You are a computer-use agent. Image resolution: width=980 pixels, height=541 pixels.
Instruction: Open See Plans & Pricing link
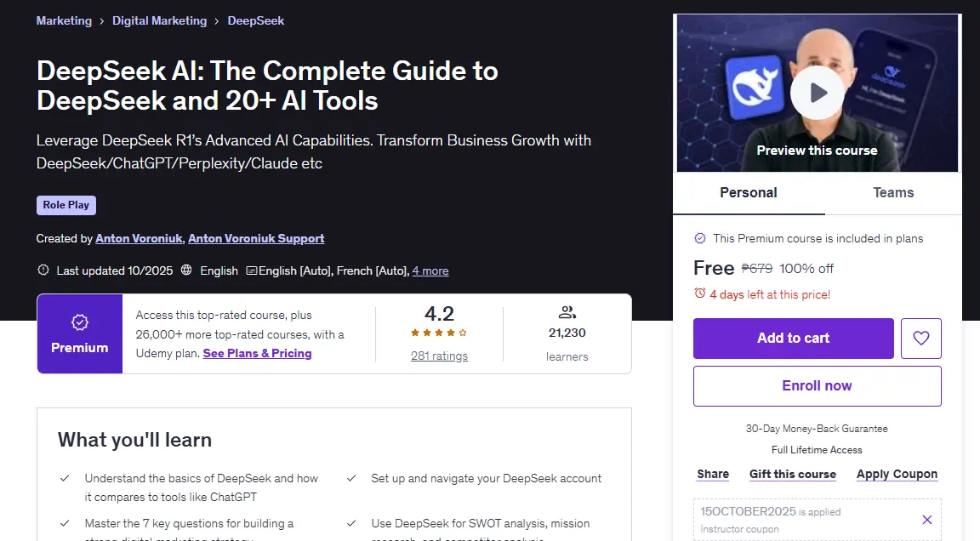click(257, 353)
